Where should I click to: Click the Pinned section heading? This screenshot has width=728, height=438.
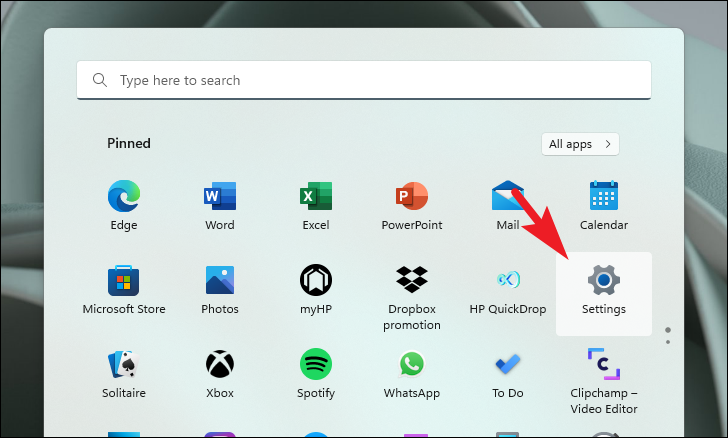(x=129, y=143)
